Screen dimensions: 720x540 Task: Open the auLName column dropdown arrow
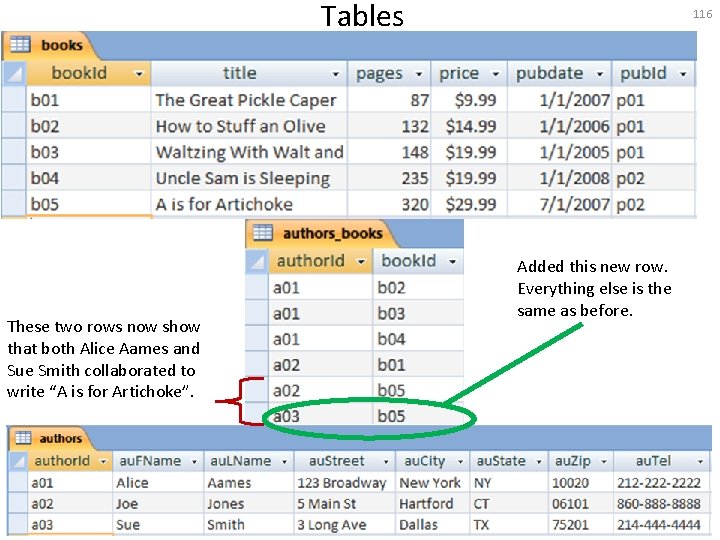pyautogui.click(x=284, y=461)
